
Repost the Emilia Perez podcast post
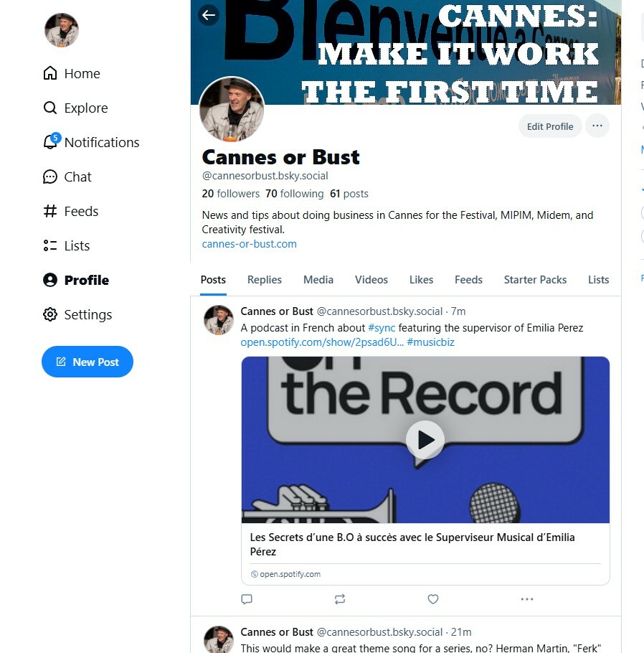(x=340, y=599)
